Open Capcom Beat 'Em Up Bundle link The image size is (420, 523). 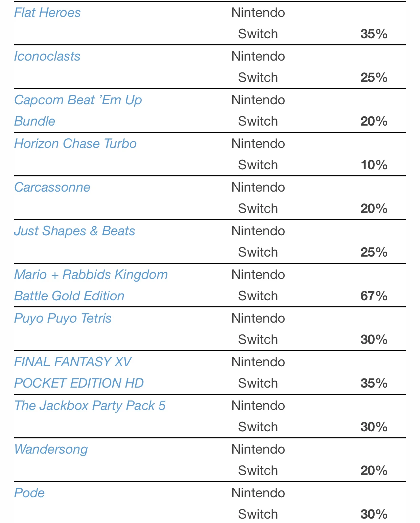coord(78,111)
